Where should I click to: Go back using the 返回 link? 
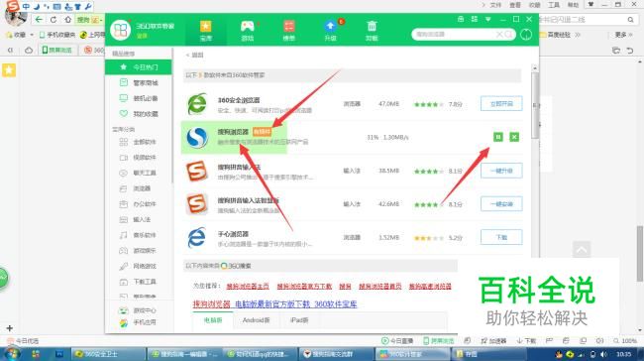(x=194, y=55)
